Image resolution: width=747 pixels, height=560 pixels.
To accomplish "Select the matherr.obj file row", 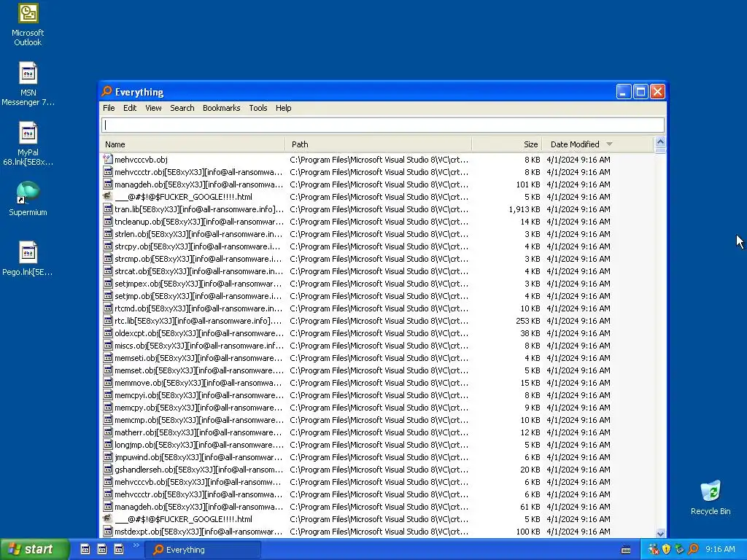I will (378, 432).
